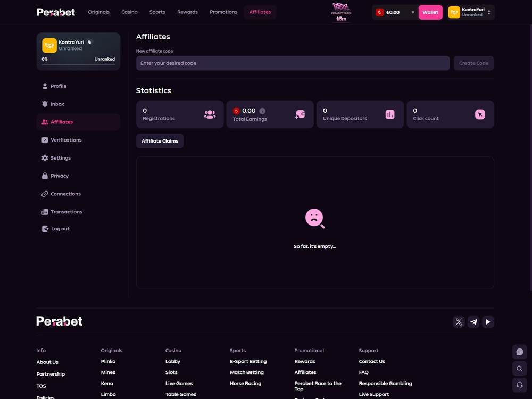Click the Total Earnings info icon

262,111
